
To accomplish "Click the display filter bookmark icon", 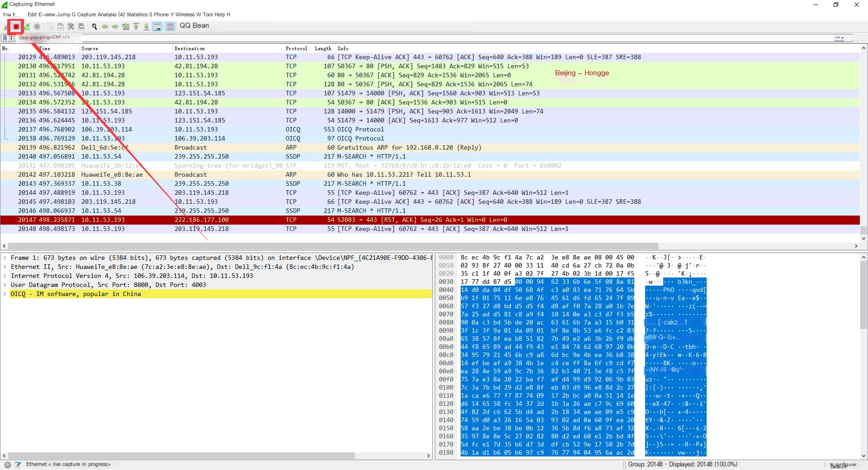I will tap(5, 38).
